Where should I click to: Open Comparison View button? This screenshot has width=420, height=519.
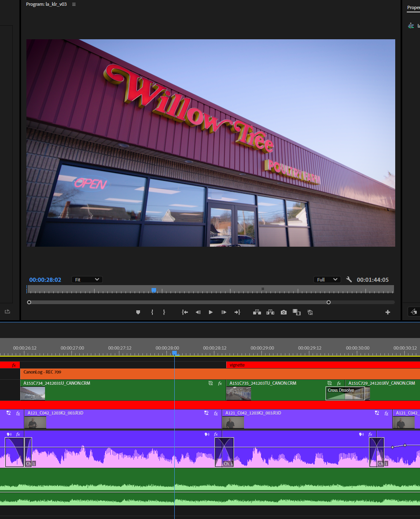point(297,312)
